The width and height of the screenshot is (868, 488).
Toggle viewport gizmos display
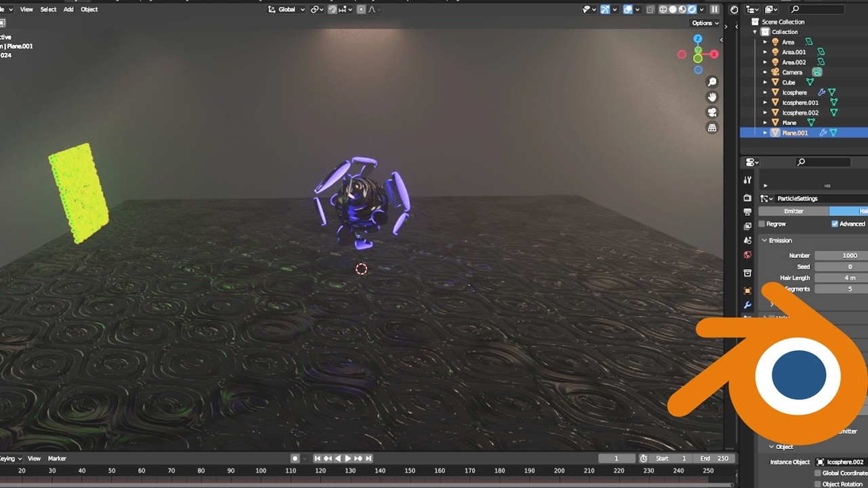pyautogui.click(x=605, y=9)
